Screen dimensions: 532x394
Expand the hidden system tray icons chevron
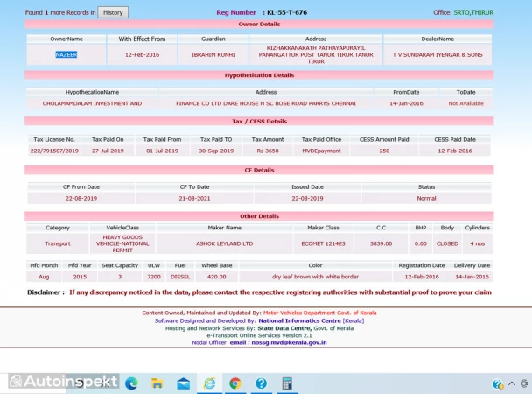(x=512, y=383)
